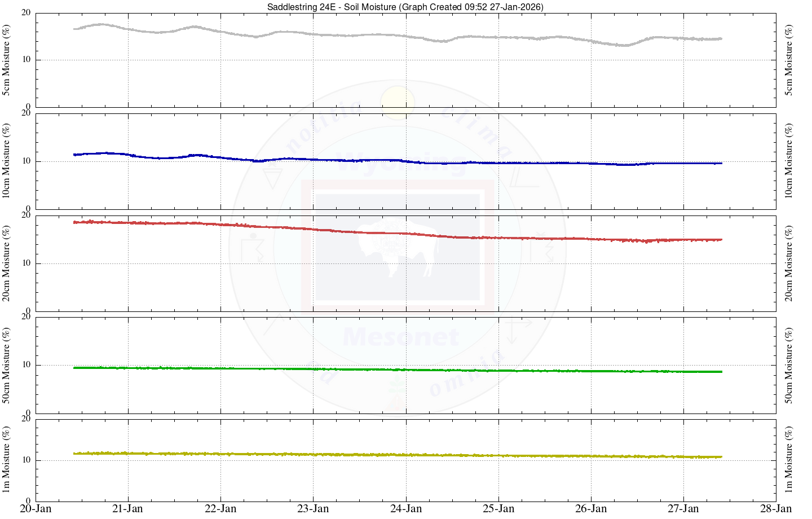
Task: Select the 25-Jan date tick label
Action: pyautogui.click(x=498, y=509)
